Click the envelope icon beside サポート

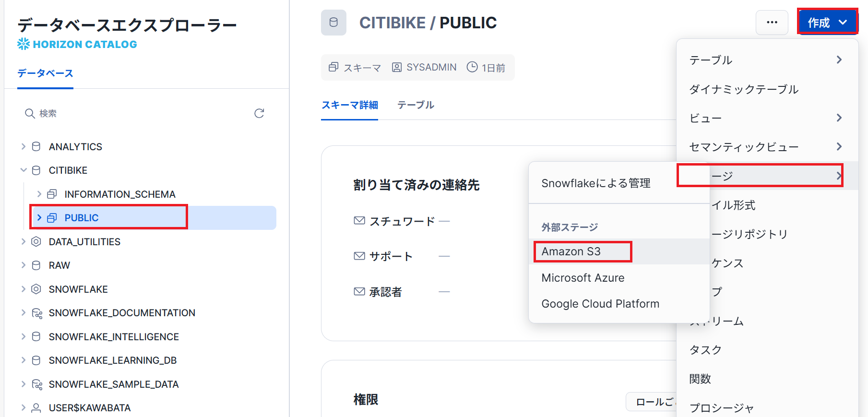(x=359, y=256)
